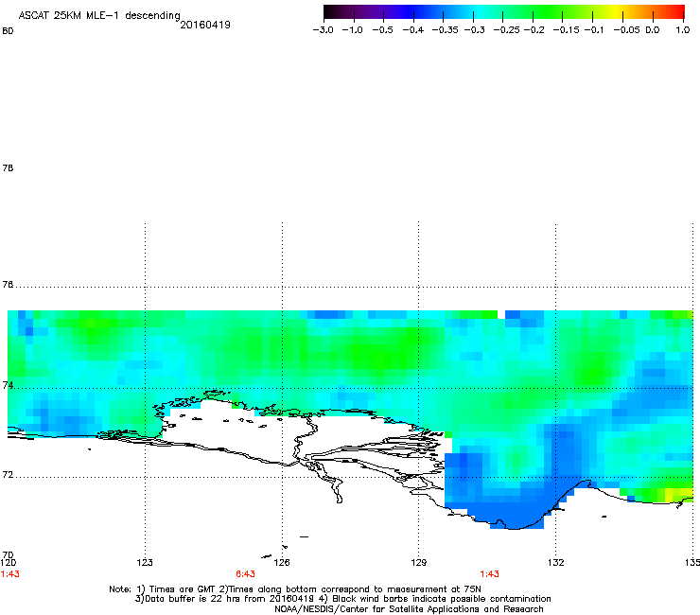
Task: Click the 76 latitude axis label
Action: [8, 285]
